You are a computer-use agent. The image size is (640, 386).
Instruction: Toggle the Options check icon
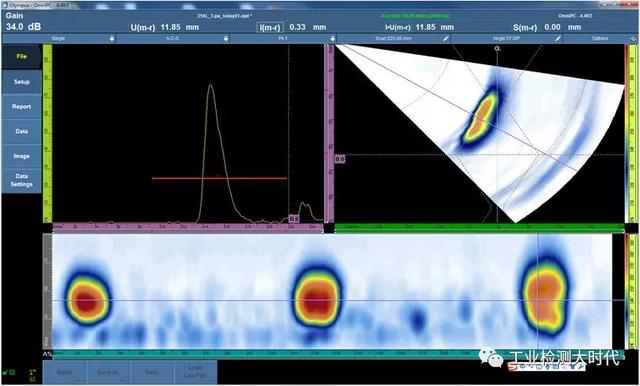[x=632, y=39]
